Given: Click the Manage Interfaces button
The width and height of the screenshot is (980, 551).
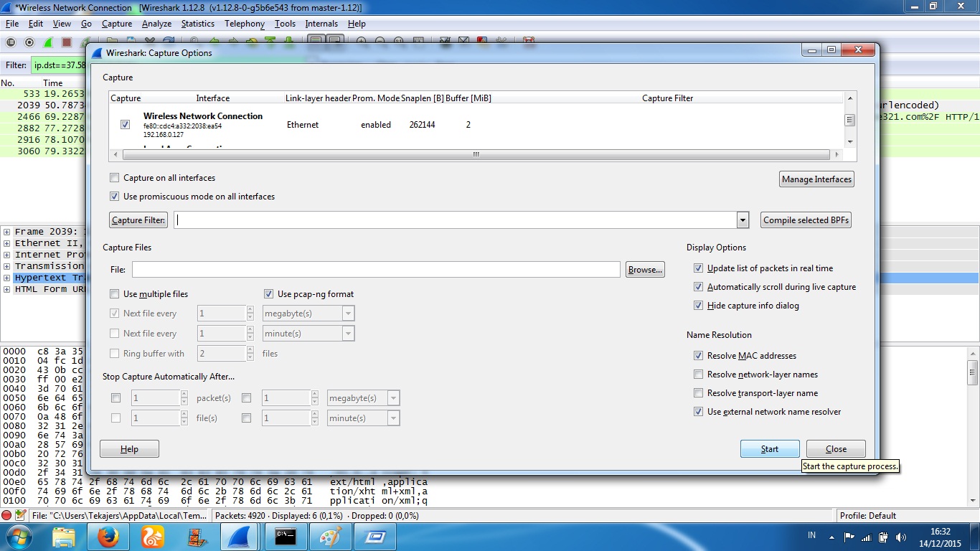Looking at the screenshot, I should [816, 179].
